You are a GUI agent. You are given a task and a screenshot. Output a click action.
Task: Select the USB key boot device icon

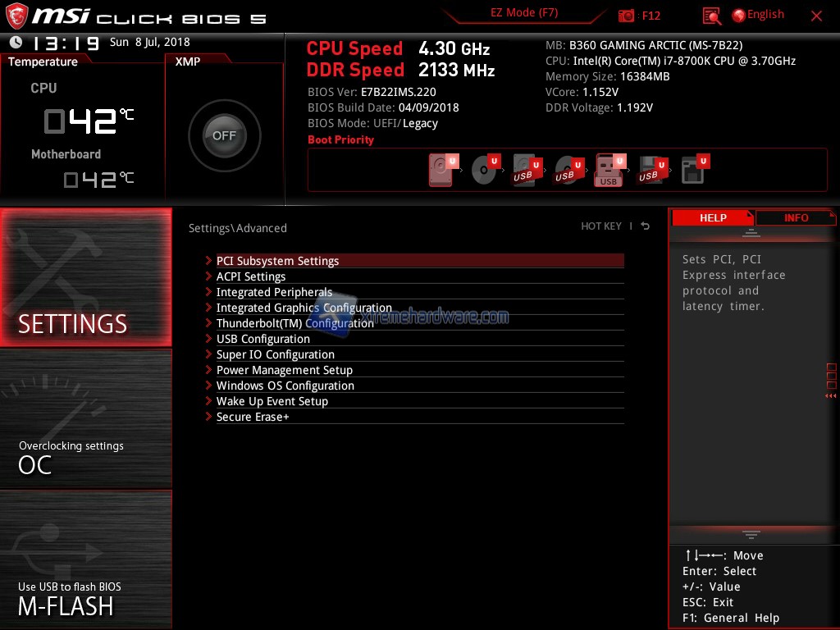tap(609, 171)
